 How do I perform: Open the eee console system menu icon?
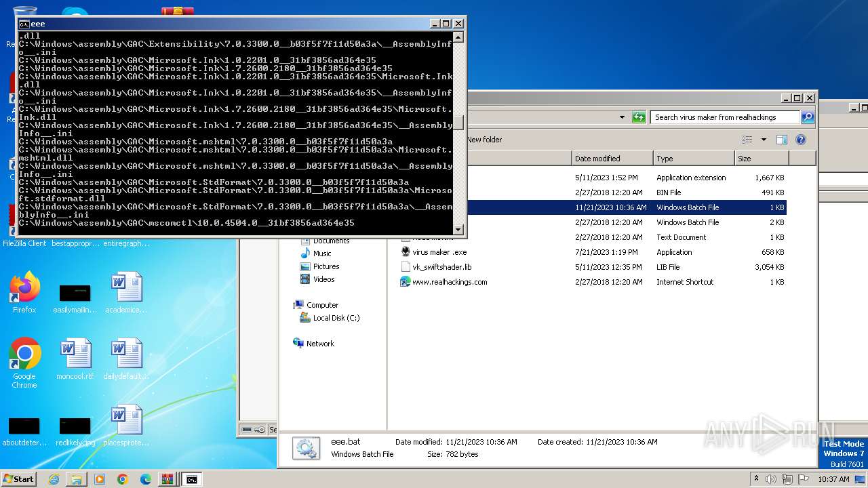point(24,24)
